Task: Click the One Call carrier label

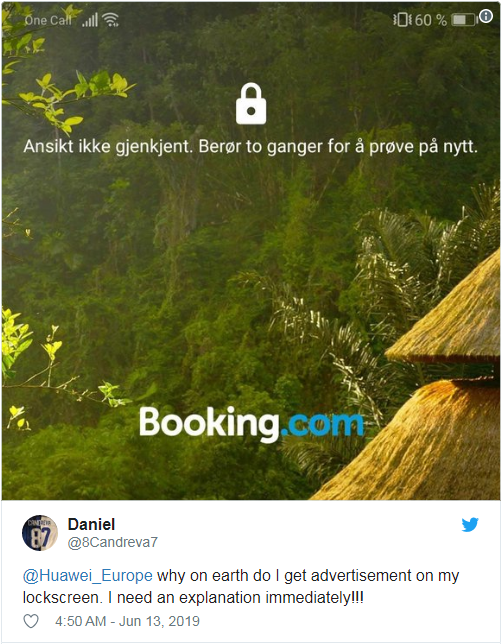Action: (x=48, y=20)
